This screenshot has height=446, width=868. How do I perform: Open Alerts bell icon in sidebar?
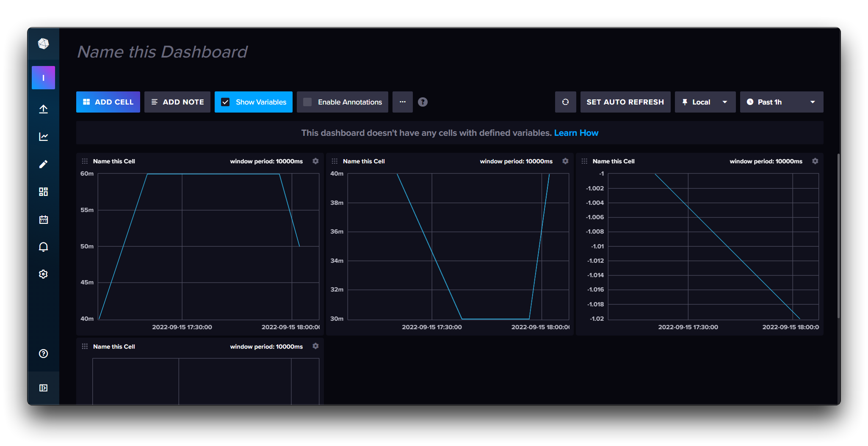43,247
